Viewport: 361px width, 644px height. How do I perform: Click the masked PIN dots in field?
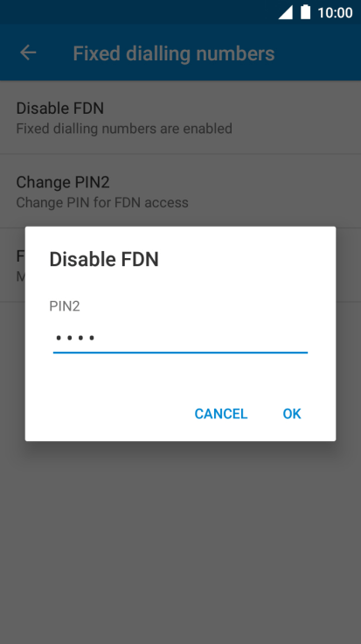coord(75,338)
